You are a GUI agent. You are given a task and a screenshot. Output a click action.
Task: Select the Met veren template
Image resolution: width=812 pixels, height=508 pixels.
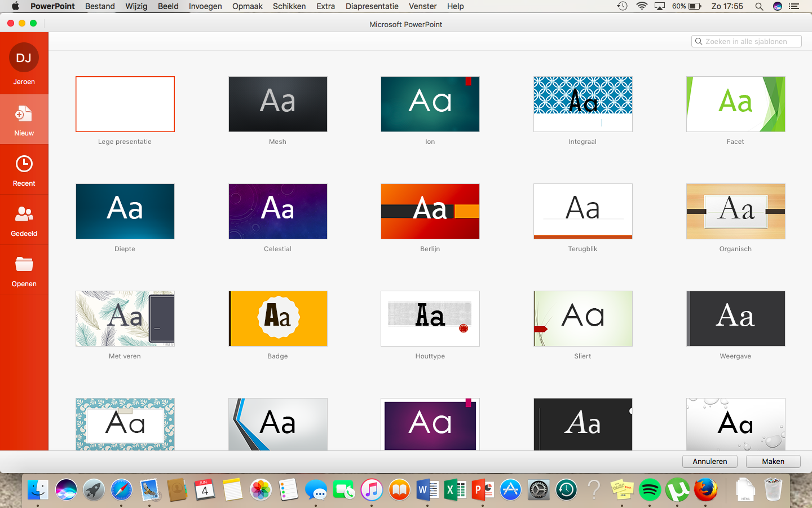pyautogui.click(x=125, y=318)
